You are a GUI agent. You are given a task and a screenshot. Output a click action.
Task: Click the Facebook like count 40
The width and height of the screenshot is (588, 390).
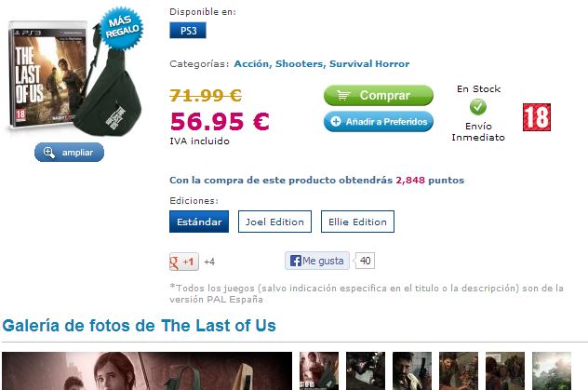pyautogui.click(x=365, y=261)
